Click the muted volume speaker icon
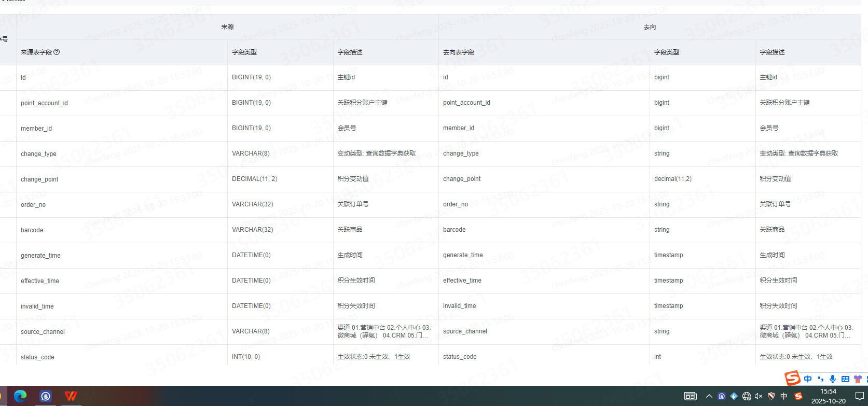 pos(759,396)
